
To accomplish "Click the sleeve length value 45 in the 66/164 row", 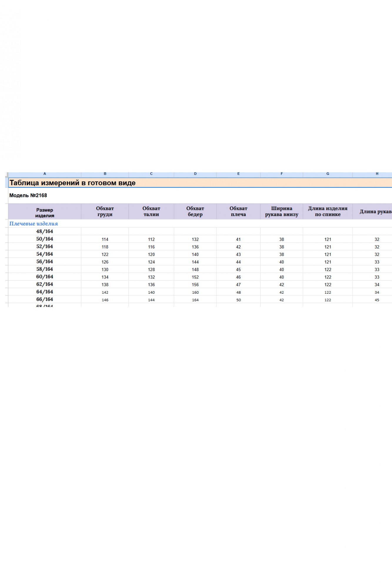I will pos(377,300).
